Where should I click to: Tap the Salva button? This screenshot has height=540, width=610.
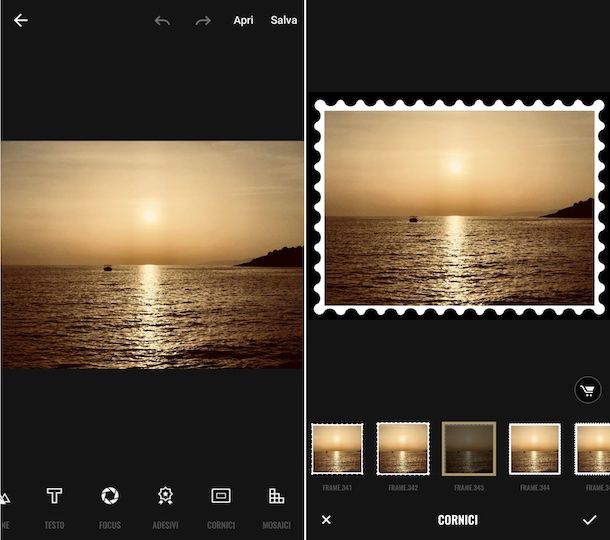tap(284, 20)
